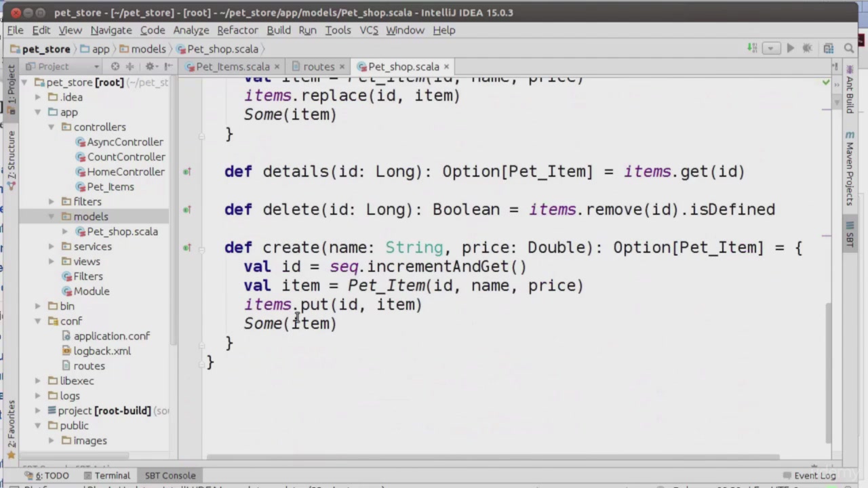Open the Build menu

(279, 30)
